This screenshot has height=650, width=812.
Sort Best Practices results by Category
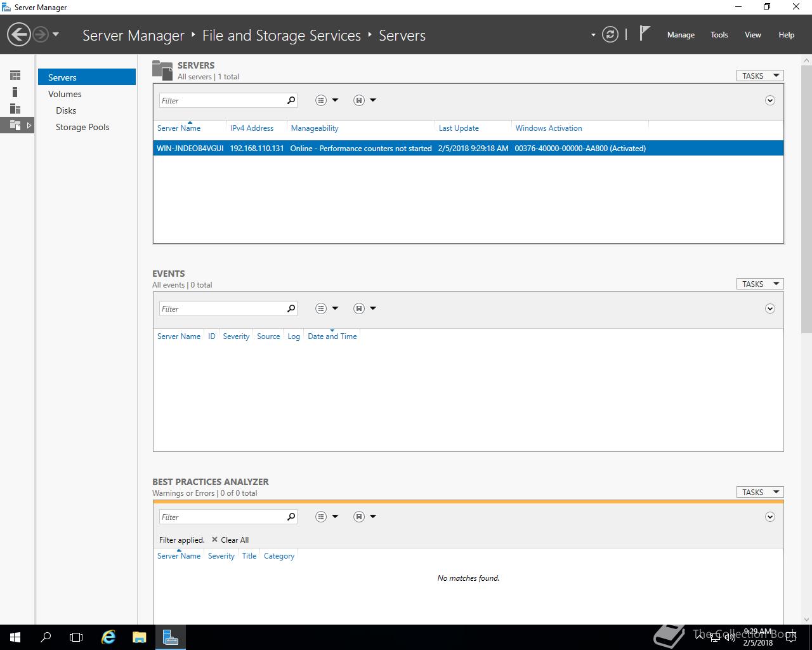point(279,556)
